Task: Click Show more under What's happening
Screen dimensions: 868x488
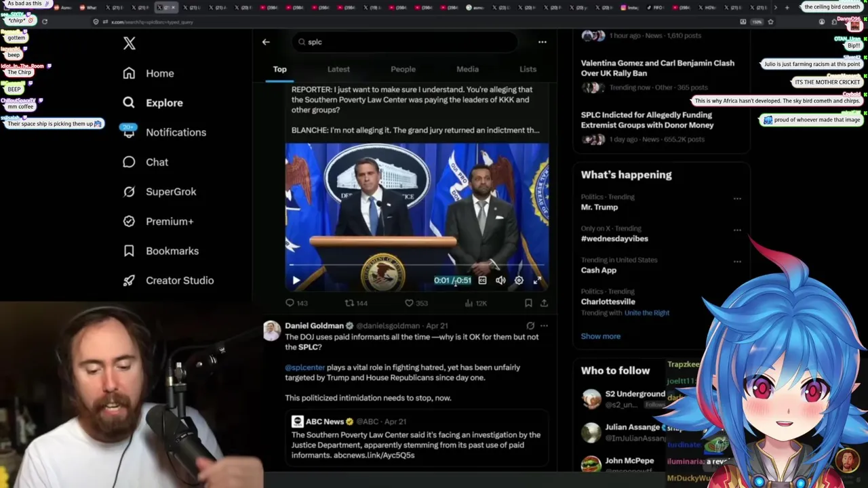Action: click(600, 336)
